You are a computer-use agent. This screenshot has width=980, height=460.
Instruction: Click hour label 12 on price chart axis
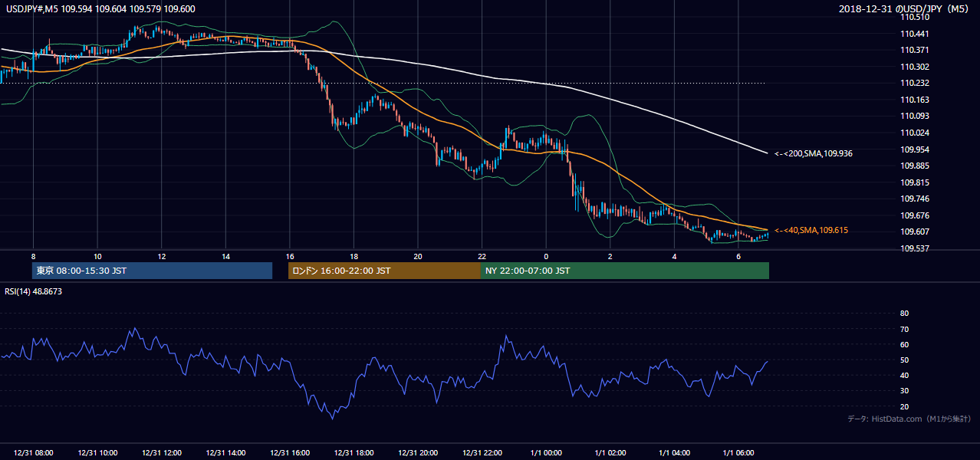pyautogui.click(x=161, y=256)
